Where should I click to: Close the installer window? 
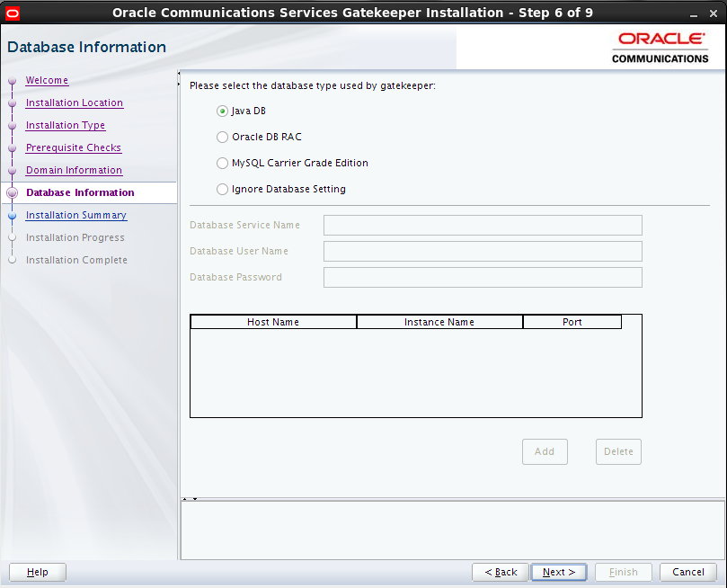714,13
